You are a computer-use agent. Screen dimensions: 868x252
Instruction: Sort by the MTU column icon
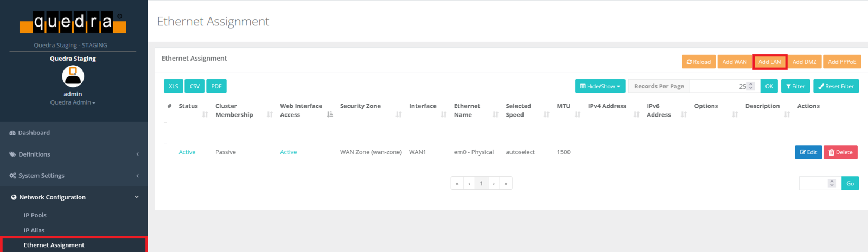(x=578, y=114)
